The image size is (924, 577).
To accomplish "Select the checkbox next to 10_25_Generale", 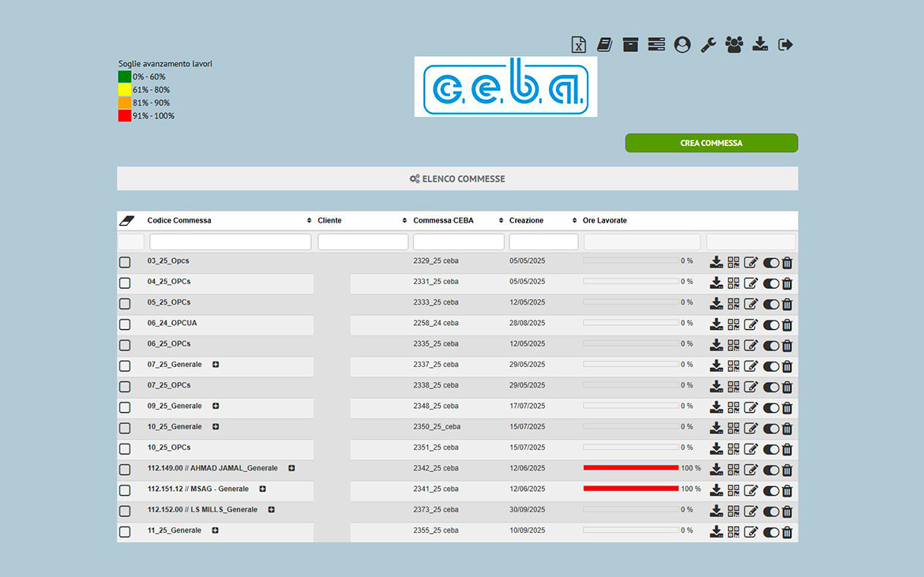I will (124, 427).
